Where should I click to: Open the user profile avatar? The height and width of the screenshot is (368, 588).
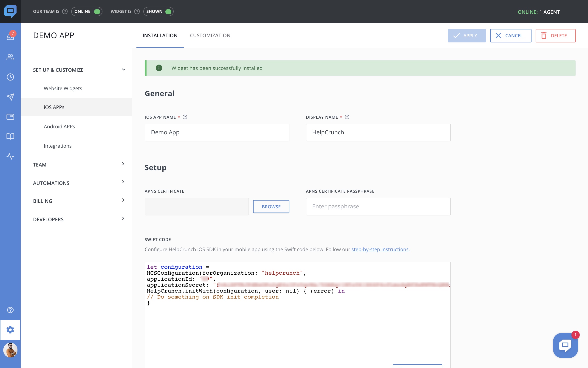[10, 350]
